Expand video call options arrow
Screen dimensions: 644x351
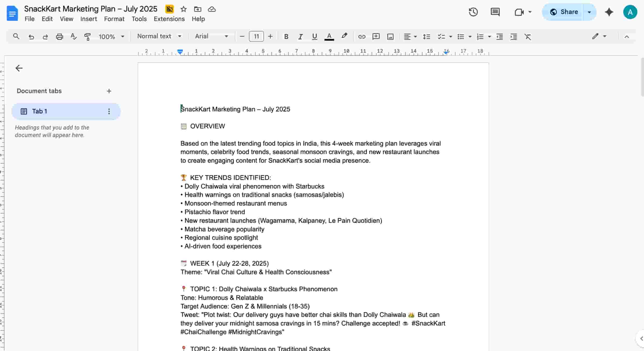tap(530, 12)
